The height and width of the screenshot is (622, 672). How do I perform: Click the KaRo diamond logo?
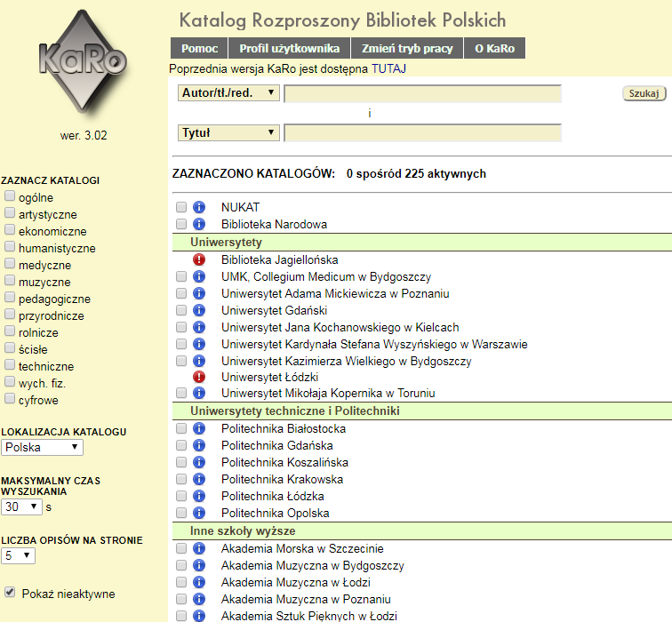pos(83,61)
